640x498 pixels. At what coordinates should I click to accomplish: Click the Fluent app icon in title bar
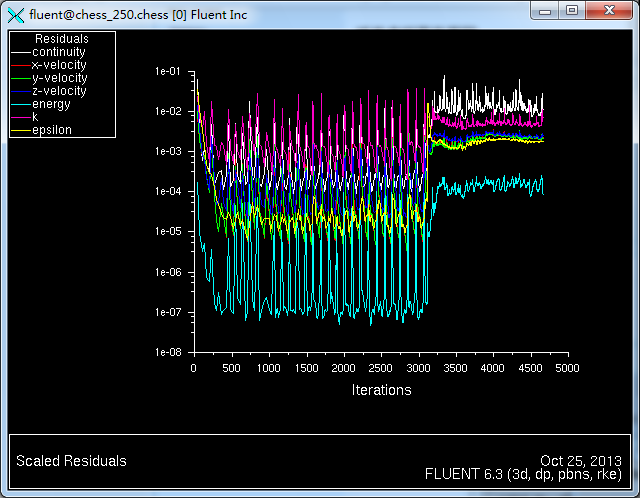coord(15,13)
